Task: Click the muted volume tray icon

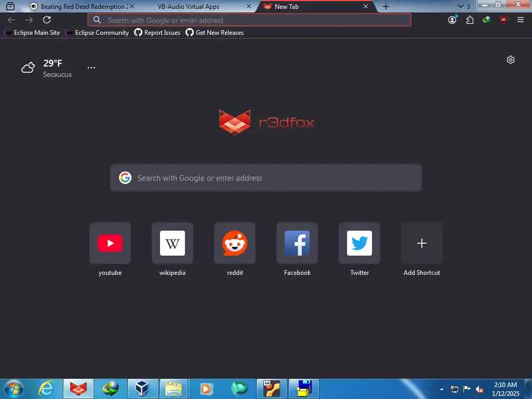Action: (x=480, y=390)
